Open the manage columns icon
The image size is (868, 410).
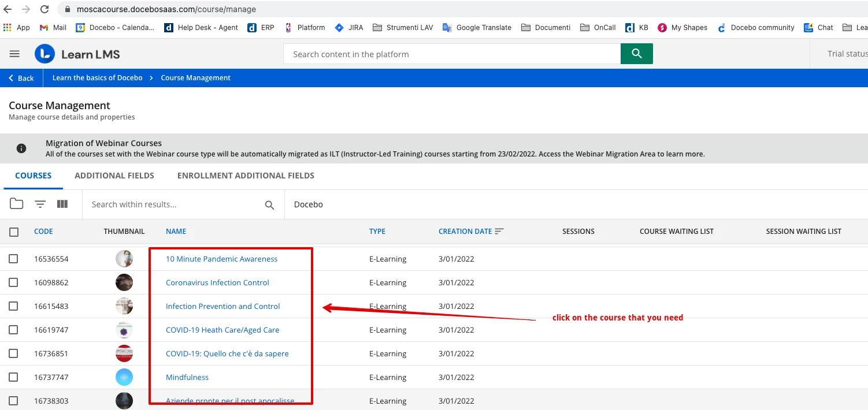(x=62, y=204)
